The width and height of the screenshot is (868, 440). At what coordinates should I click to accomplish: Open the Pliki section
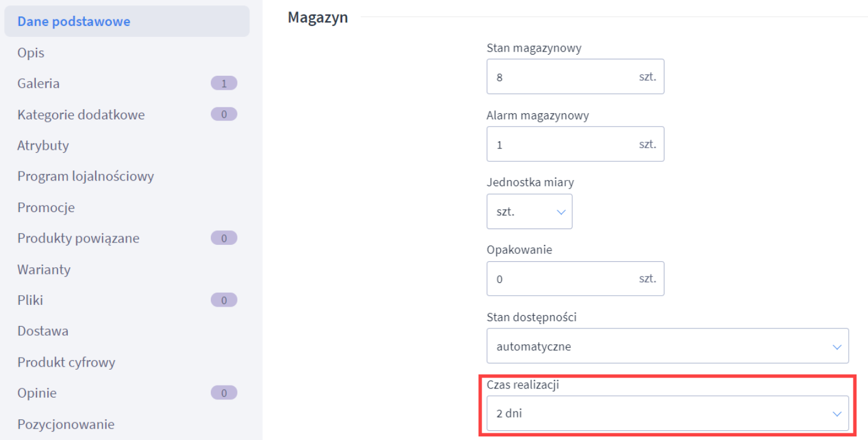pyautogui.click(x=30, y=300)
